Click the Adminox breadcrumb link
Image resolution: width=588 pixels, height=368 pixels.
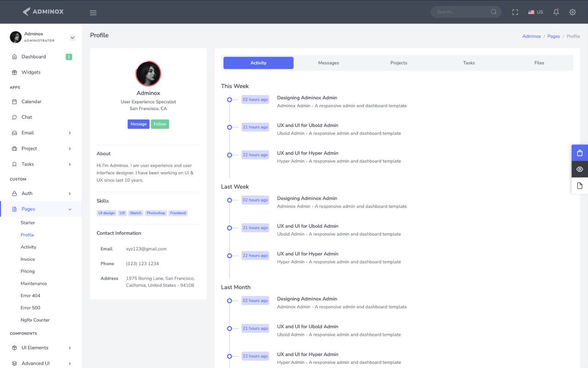pos(531,36)
